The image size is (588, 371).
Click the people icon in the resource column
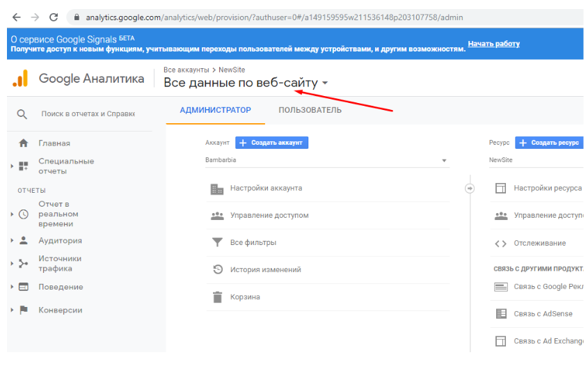[x=501, y=216]
